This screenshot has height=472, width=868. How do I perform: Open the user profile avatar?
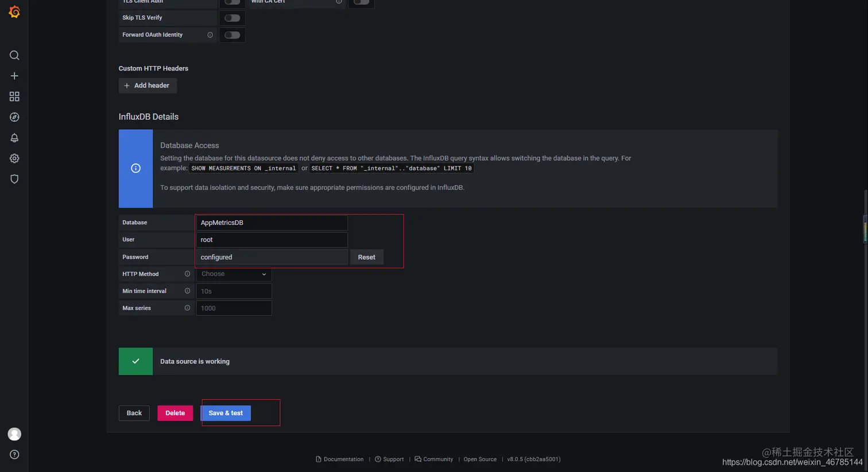[x=14, y=434]
